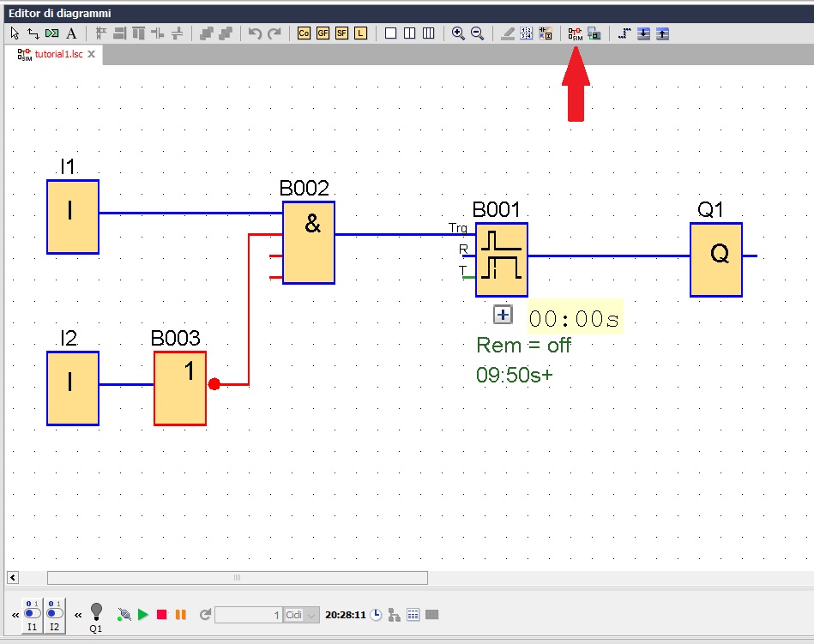The height and width of the screenshot is (644, 814).
Task: Toggle the I1 input switch
Action: tap(33, 610)
